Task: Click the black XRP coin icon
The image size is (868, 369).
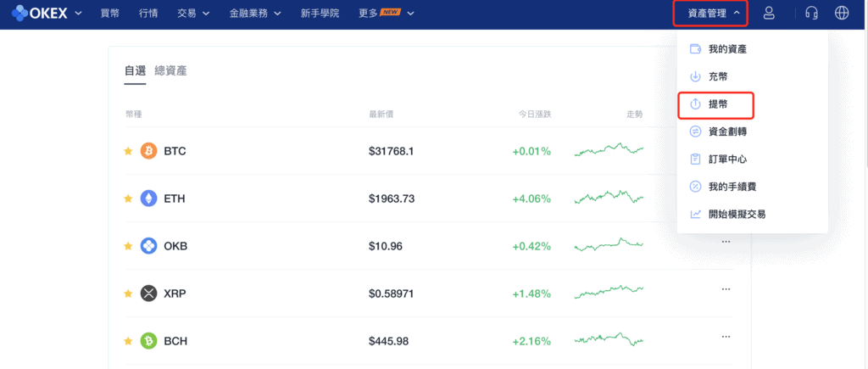Action: [x=148, y=294]
